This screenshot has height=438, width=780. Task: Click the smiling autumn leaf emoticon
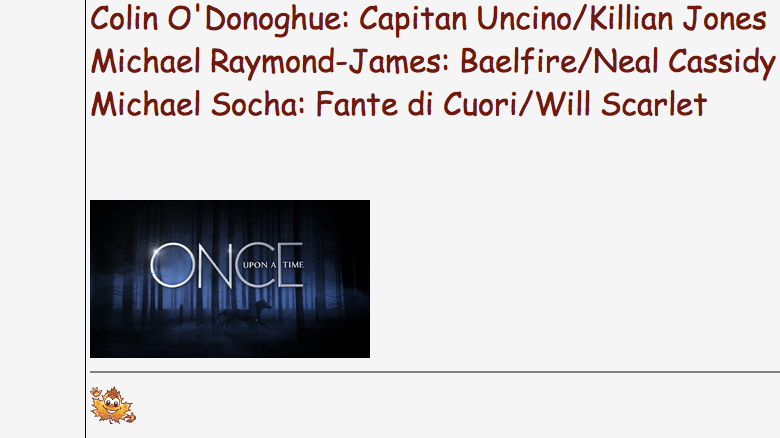[112, 405]
